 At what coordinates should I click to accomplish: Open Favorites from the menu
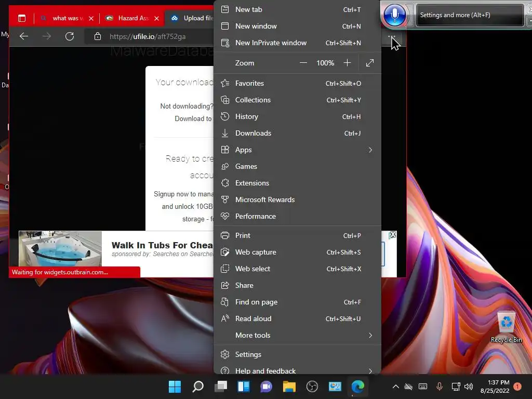click(297, 83)
